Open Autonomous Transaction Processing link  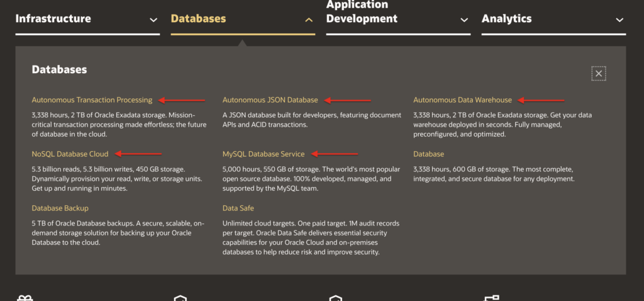click(x=92, y=100)
